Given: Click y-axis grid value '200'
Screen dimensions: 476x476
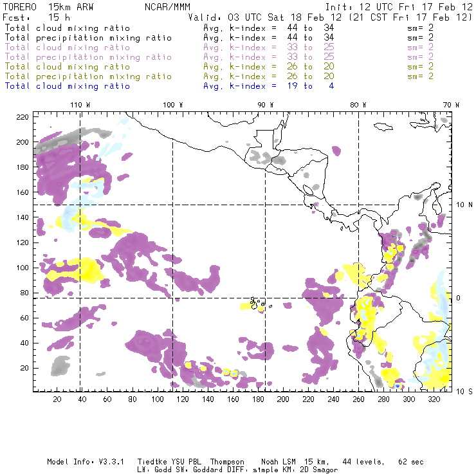Looking at the screenshot, I should coord(23,142).
